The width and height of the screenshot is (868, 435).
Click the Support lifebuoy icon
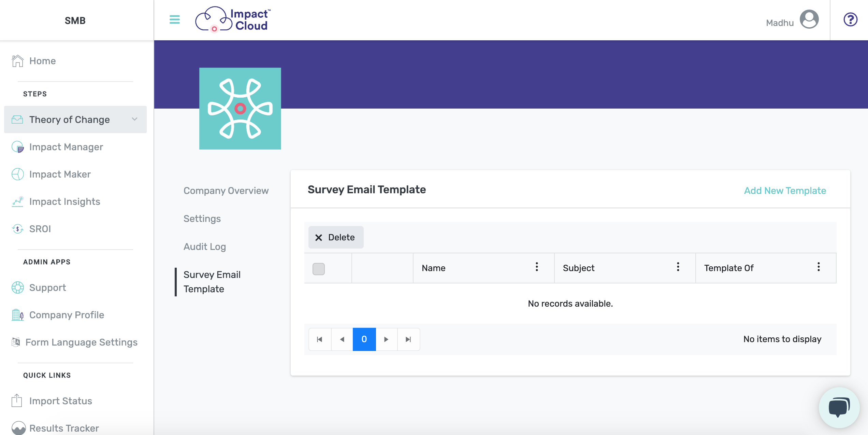tap(17, 287)
